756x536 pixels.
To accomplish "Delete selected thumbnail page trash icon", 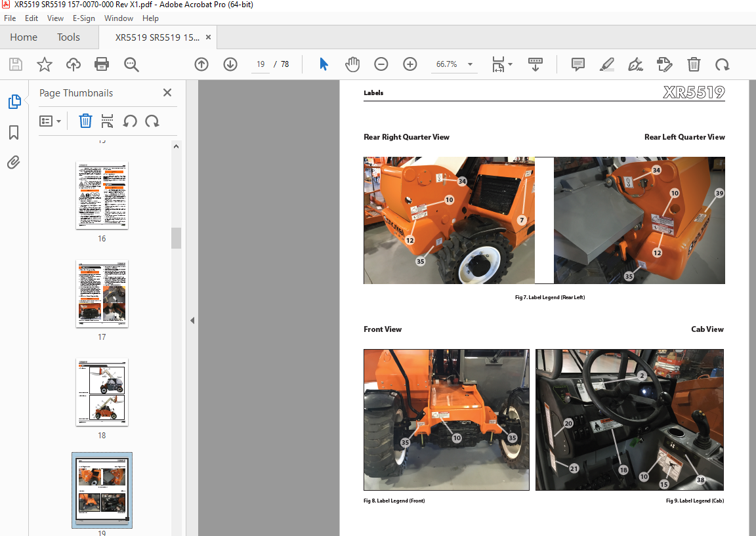I will pyautogui.click(x=85, y=121).
